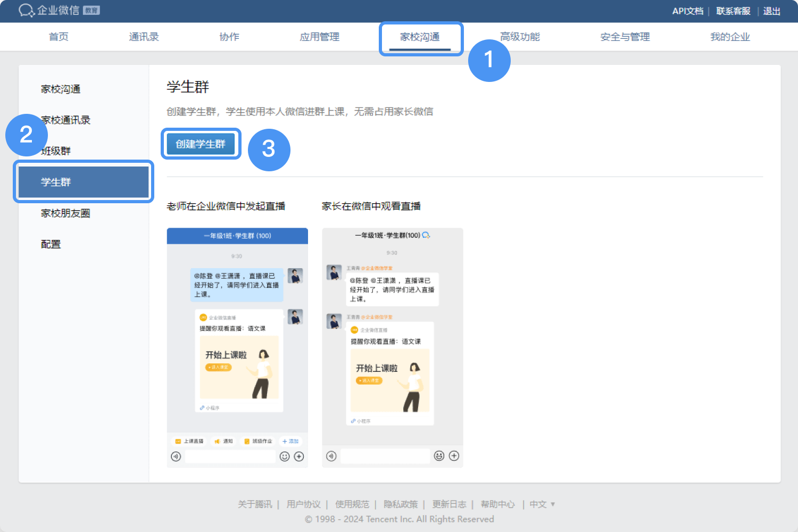
Task: Click the emoji icon in parent chat preview
Action: 439,456
